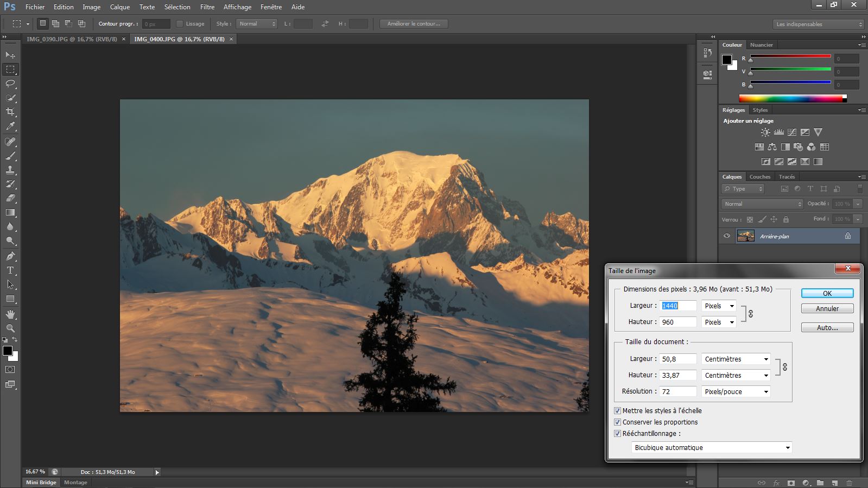Activate the Zoom tool
Viewport: 868px width, 488px height.
coord(10,328)
